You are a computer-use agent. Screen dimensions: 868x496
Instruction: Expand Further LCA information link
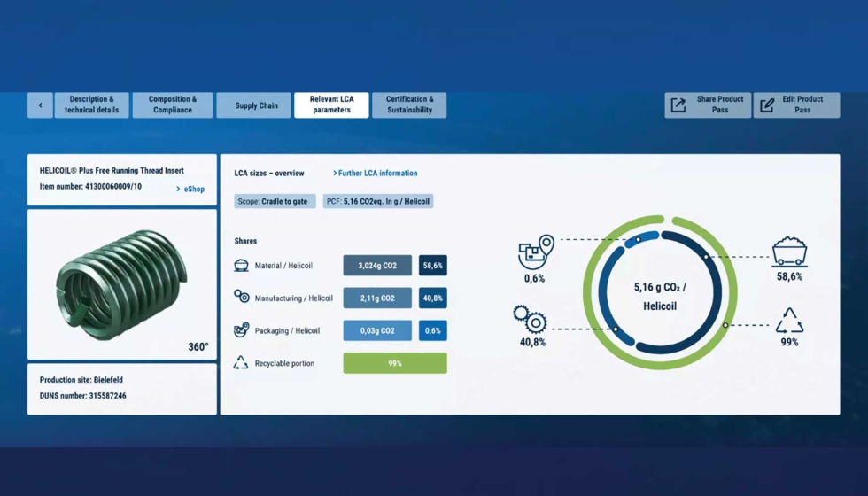[375, 174]
